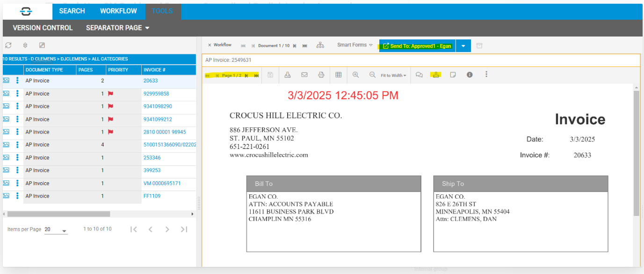
Task: Click horizontal scrollbar under results grid
Action: [59, 214]
